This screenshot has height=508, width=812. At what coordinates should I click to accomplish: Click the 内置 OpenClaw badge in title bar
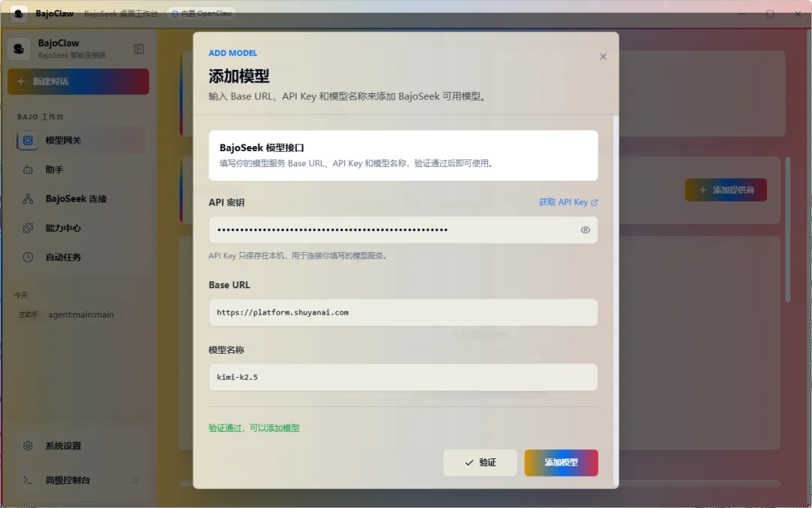[x=201, y=14]
